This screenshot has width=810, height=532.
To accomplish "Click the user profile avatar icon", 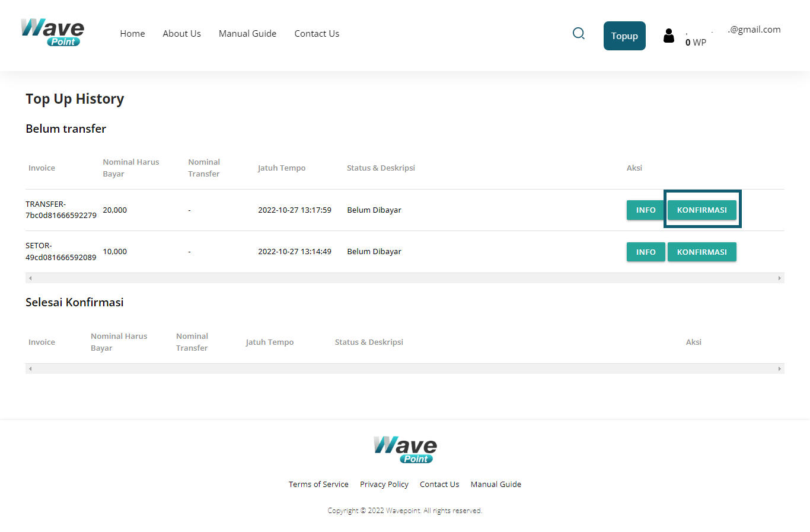I will (669, 36).
